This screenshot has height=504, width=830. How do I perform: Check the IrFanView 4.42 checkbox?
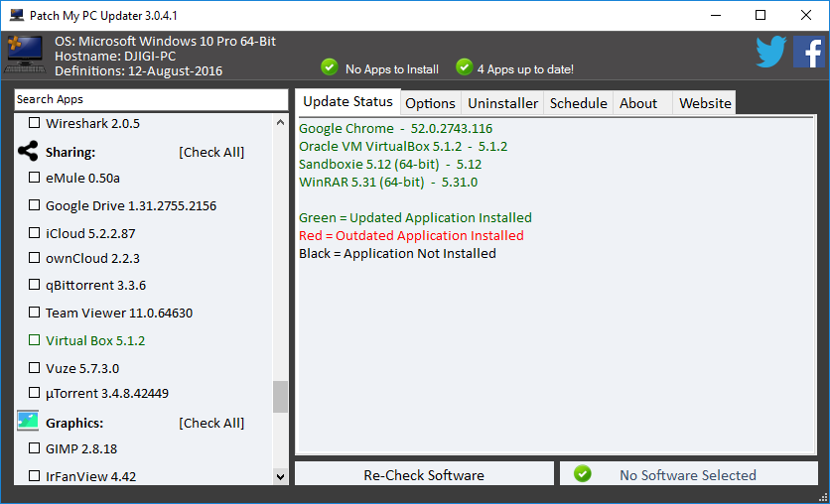click(35, 476)
